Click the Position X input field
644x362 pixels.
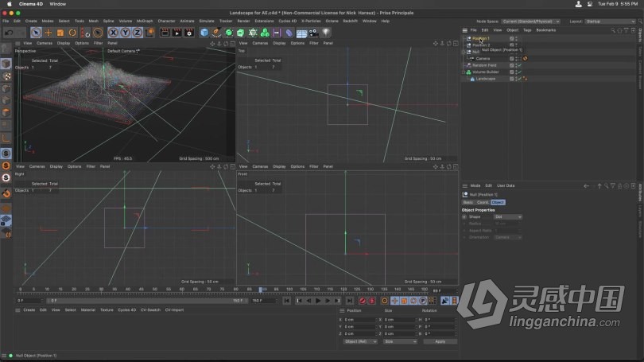tap(360, 320)
